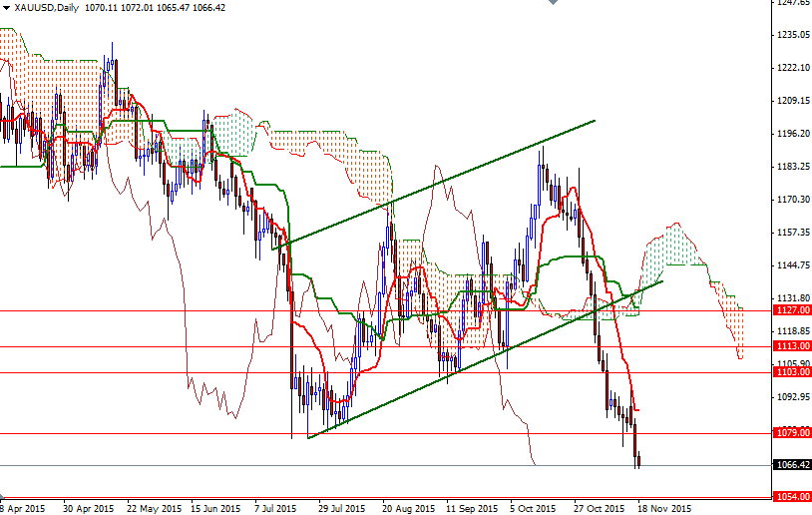Select the red 1054.00 price level tag

(x=790, y=497)
